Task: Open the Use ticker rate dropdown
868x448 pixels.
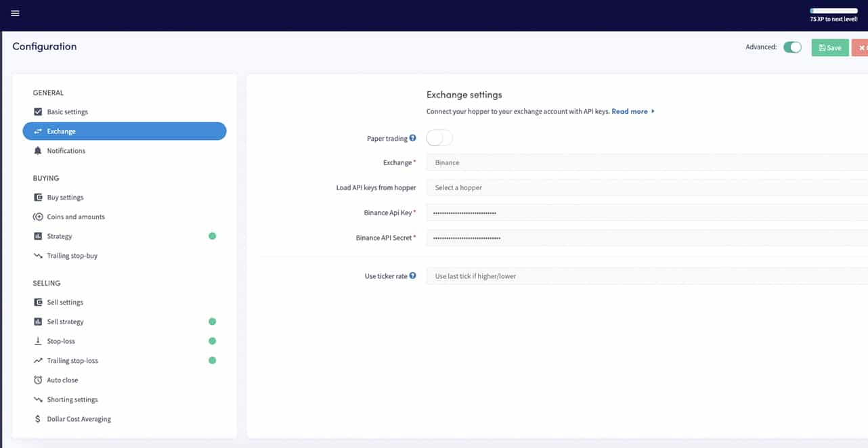Action: 647,276
